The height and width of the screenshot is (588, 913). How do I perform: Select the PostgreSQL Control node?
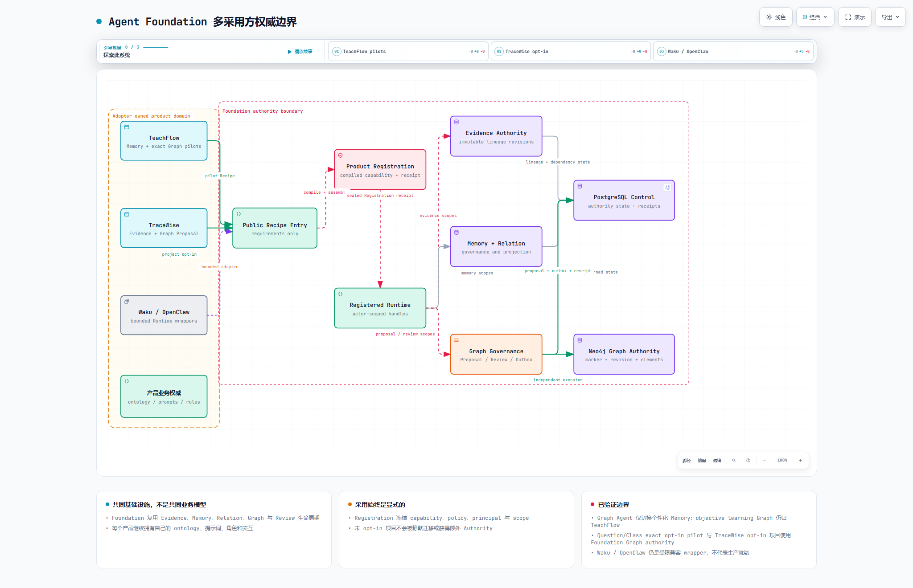click(x=624, y=200)
